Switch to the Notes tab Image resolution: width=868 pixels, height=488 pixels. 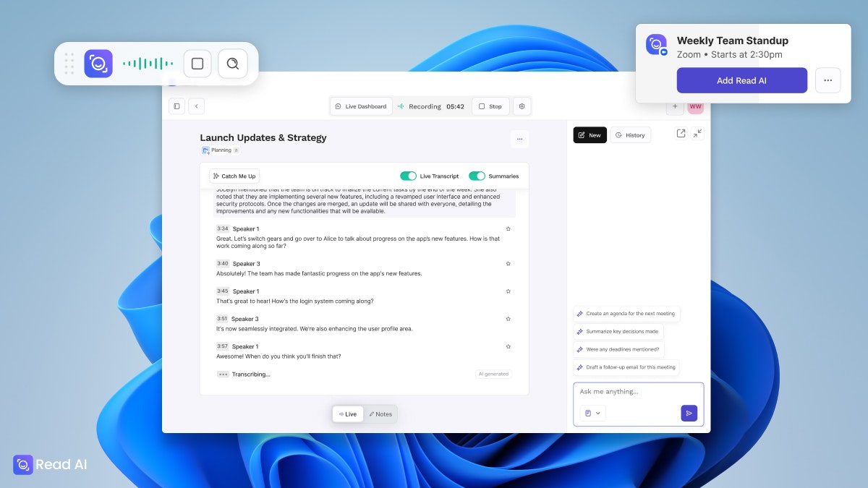pos(380,414)
